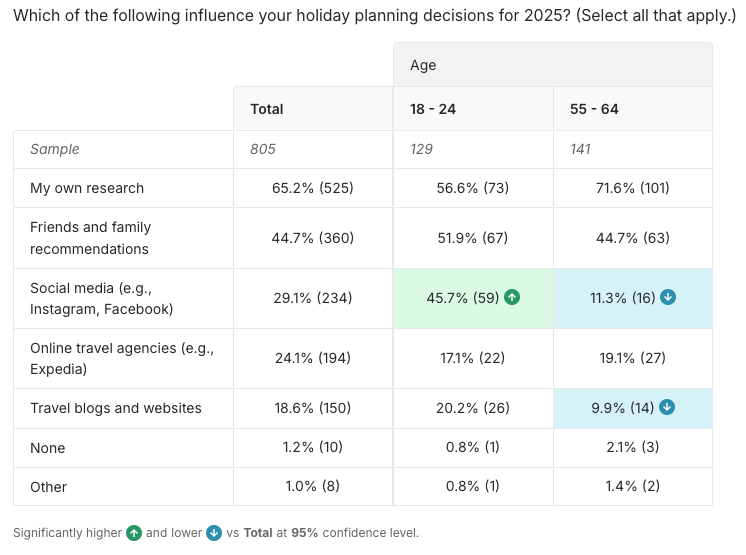Select the 18 - 24 column header
The width and height of the screenshot is (746, 555).
433,109
